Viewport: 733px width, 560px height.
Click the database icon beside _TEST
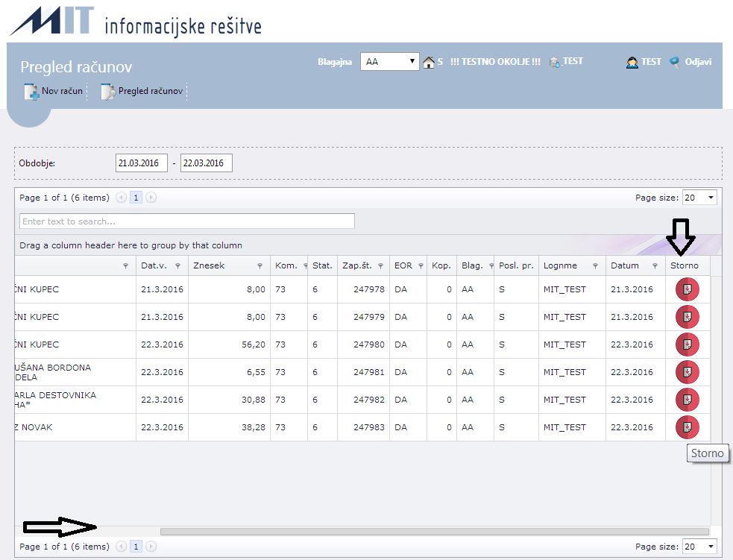coord(555,62)
